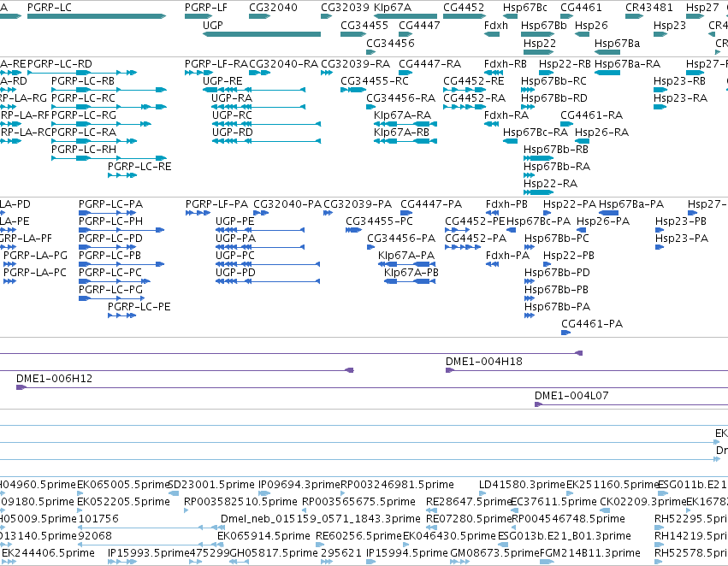Image resolution: width=728 pixels, height=566 pixels.
Task: Select the CG4452-PA protein label
Action: [x=476, y=239]
